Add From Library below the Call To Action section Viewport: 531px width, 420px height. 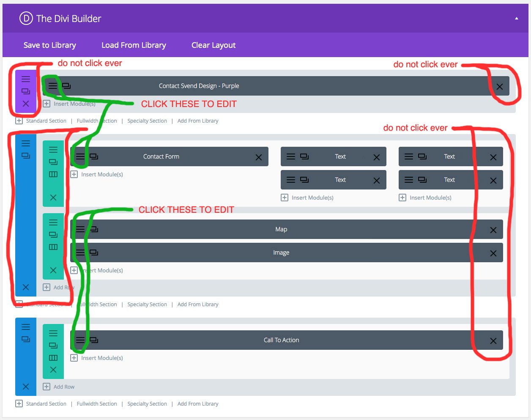click(198, 404)
